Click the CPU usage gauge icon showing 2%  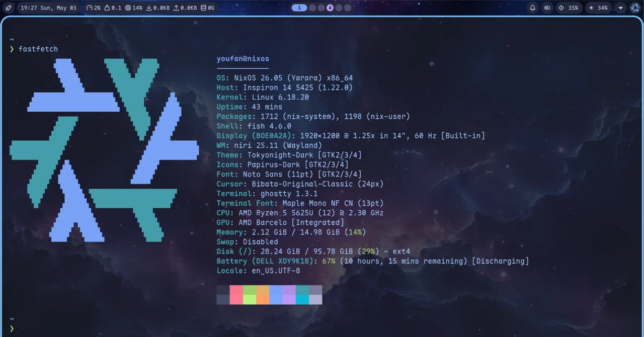pyautogui.click(x=90, y=8)
